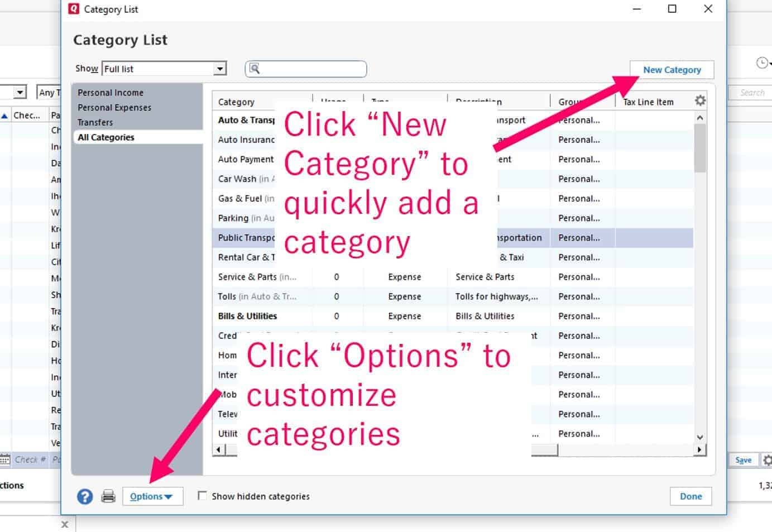Click Done to close the Category List
The image size is (772, 532).
691,496
